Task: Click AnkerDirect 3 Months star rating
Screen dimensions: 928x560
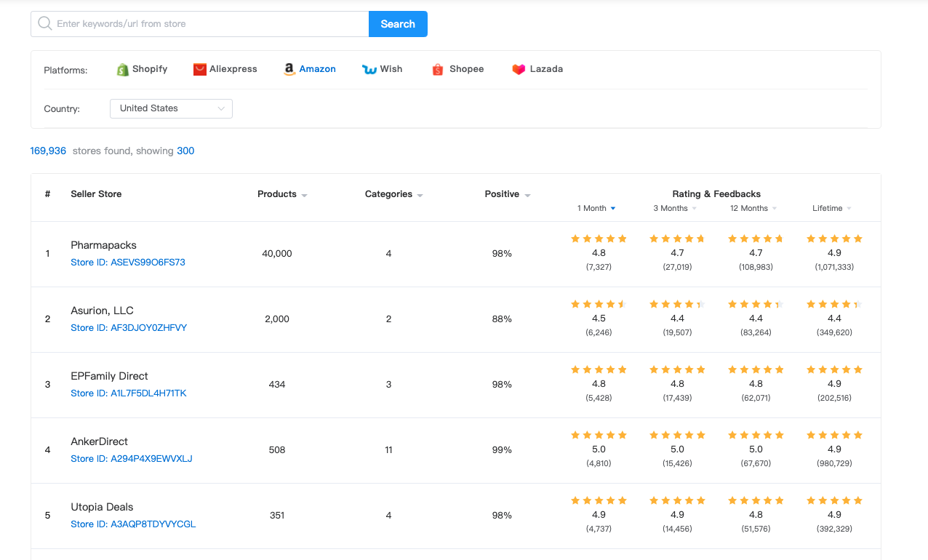Action: [677, 435]
